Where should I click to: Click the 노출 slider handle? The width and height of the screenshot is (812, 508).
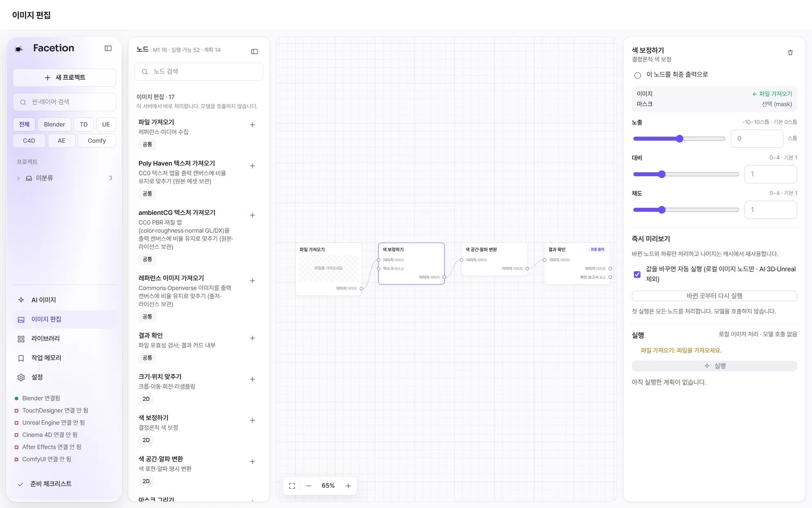click(x=680, y=139)
